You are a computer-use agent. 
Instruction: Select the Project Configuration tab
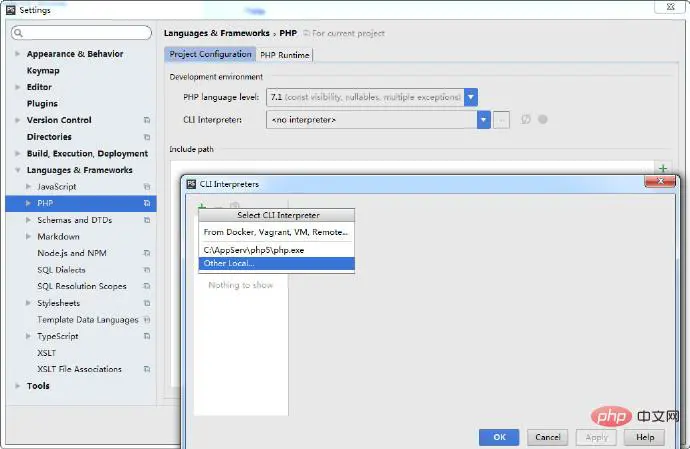click(210, 54)
